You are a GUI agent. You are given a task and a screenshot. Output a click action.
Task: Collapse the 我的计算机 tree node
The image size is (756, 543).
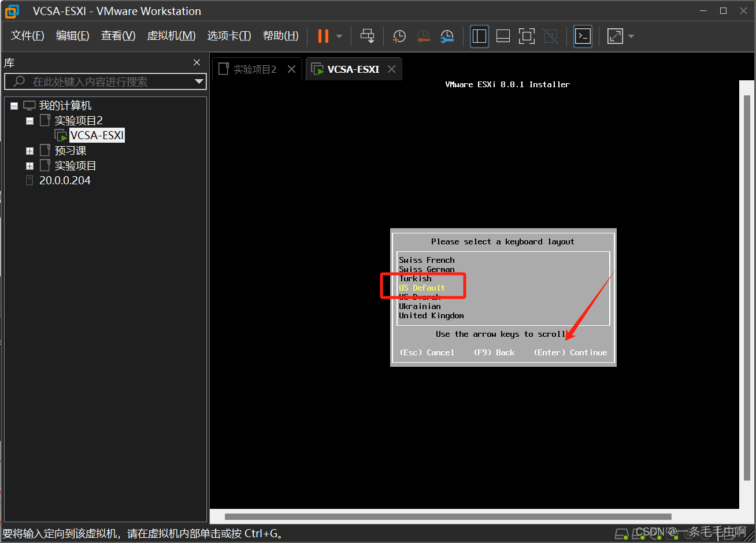14,106
